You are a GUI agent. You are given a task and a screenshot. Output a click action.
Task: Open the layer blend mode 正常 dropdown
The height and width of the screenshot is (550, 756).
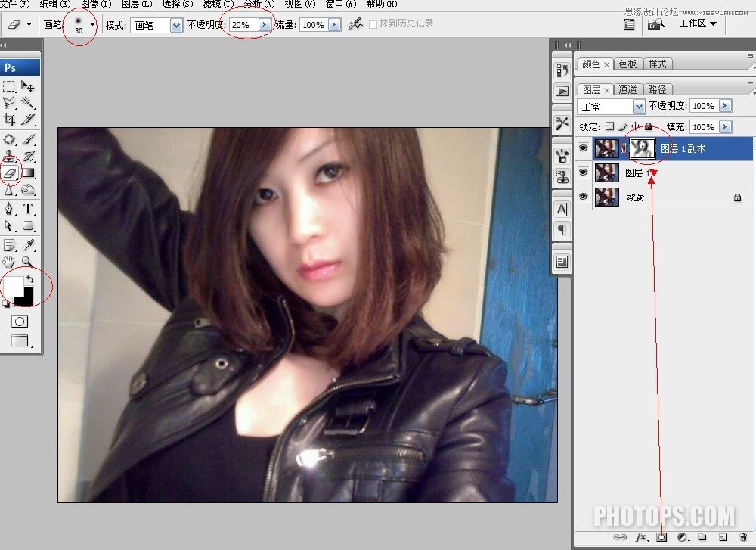tap(638, 106)
